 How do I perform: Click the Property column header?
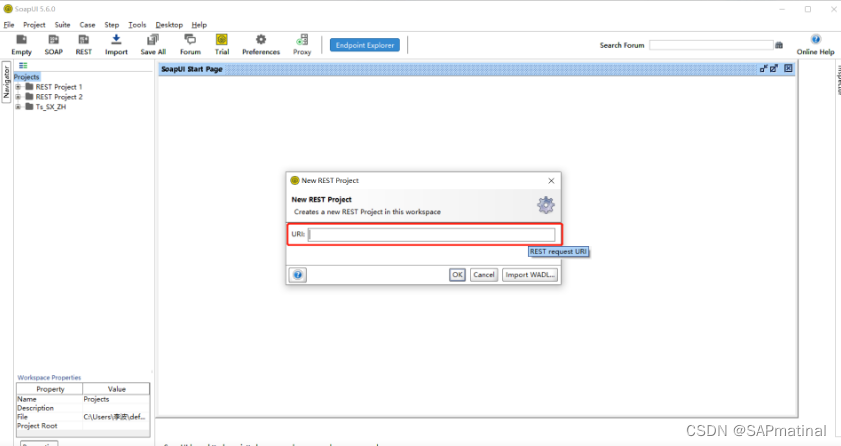pos(50,389)
